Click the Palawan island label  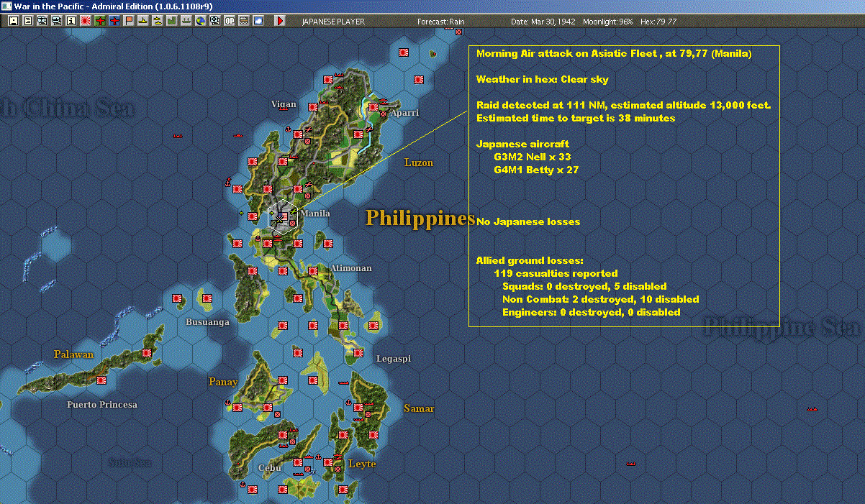pos(74,354)
